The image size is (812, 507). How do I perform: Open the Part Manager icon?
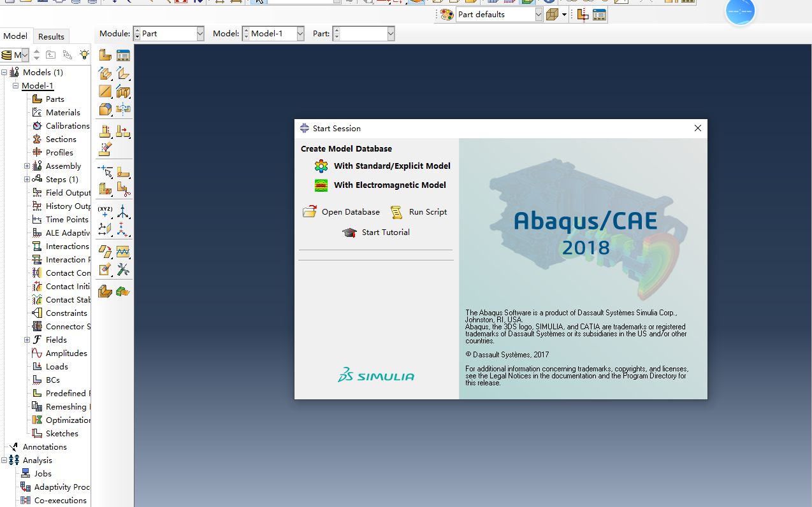pyautogui.click(x=123, y=55)
